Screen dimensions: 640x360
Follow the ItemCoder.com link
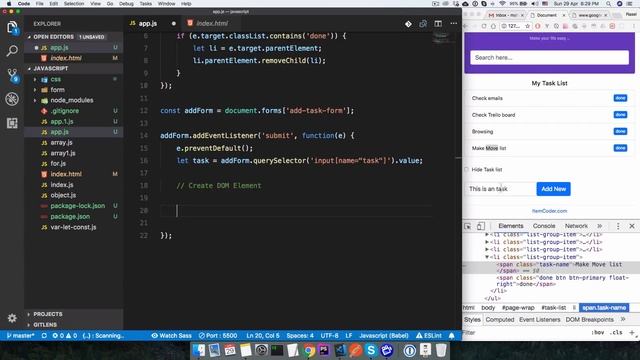pyautogui.click(x=549, y=211)
